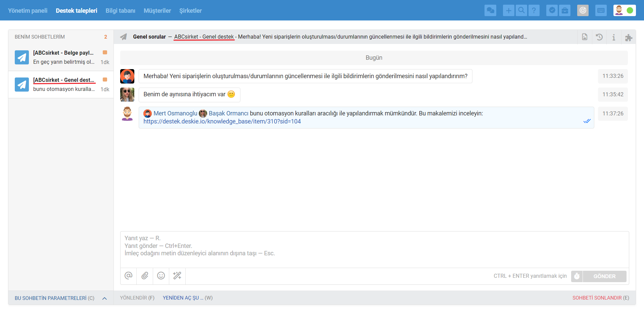Open search with the magnifier icon
Image resolution: width=644 pixels, height=313 pixels.
(x=521, y=10)
